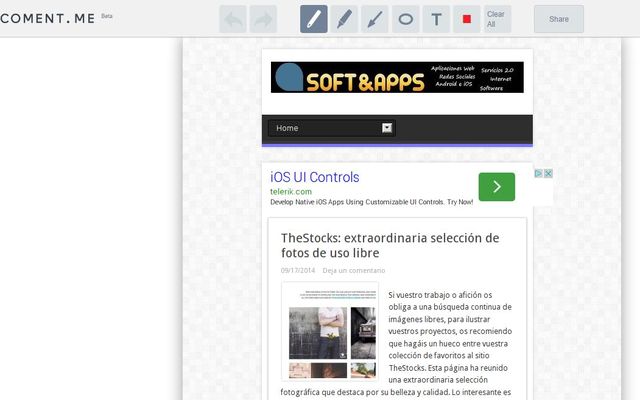The width and height of the screenshot is (640, 400).
Task: Select the highlighted pen drawing tool
Action: point(313,19)
